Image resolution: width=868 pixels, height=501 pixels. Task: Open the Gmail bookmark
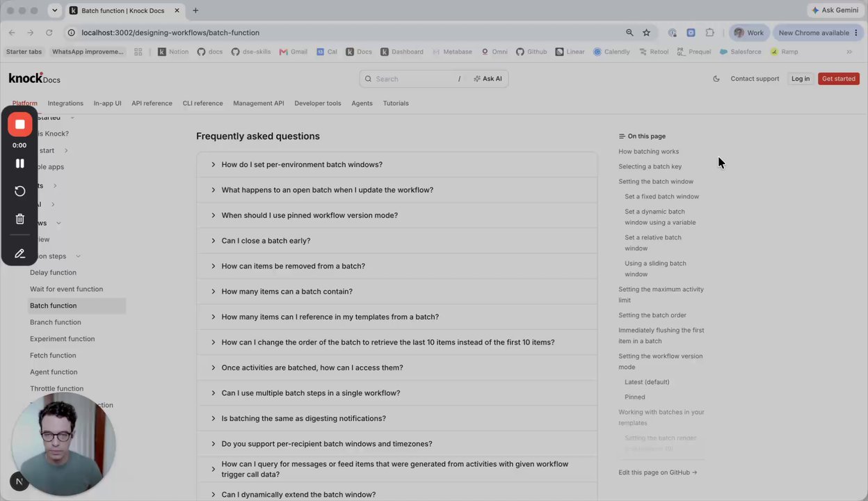[294, 51]
